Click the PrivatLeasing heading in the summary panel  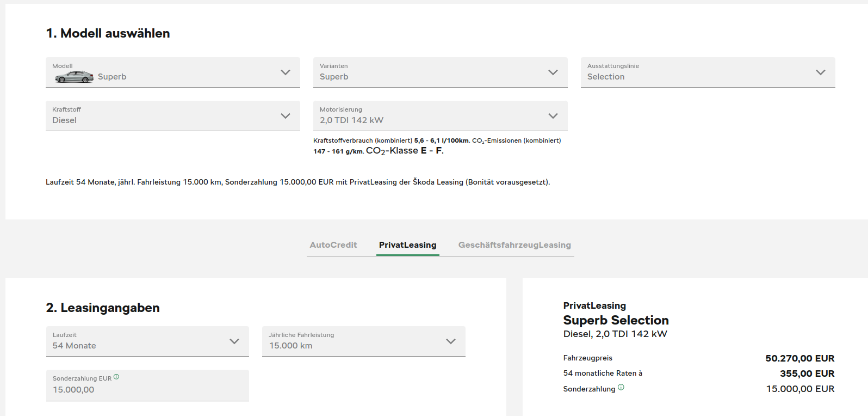tap(594, 305)
